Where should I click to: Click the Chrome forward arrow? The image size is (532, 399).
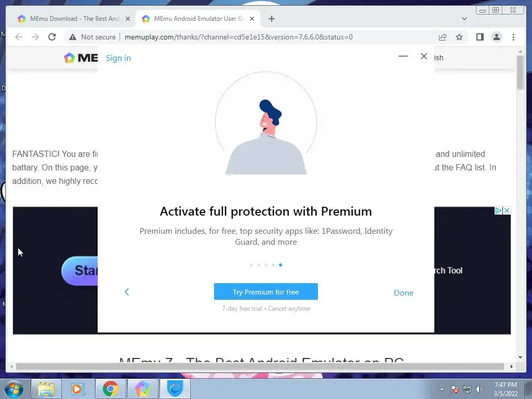coord(35,37)
